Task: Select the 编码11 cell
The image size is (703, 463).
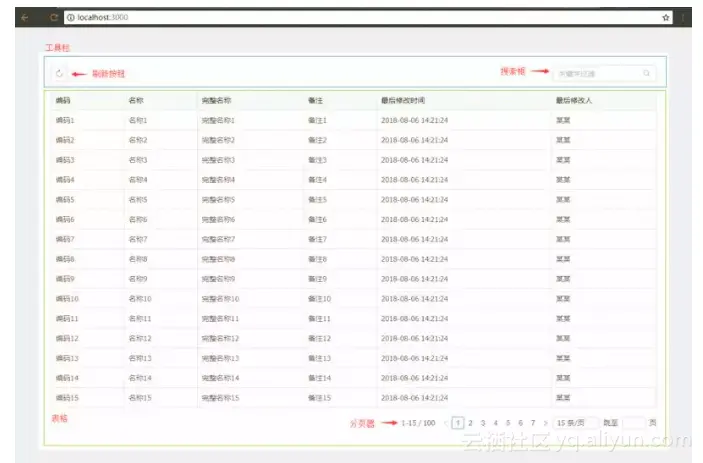Action: tap(67, 318)
